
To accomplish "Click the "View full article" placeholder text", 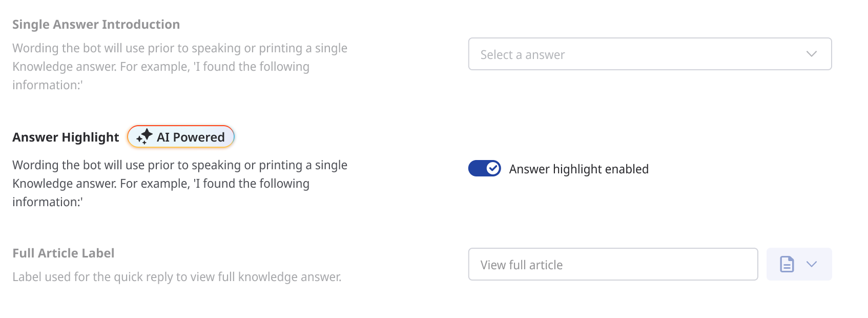I will click(x=521, y=265).
